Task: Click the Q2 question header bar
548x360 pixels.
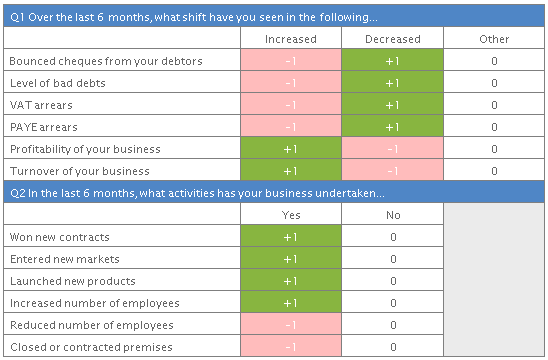Action: [274, 193]
